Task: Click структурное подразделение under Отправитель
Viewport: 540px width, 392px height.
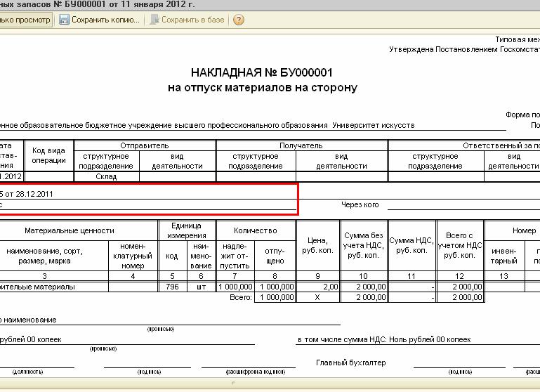Action: point(106,161)
